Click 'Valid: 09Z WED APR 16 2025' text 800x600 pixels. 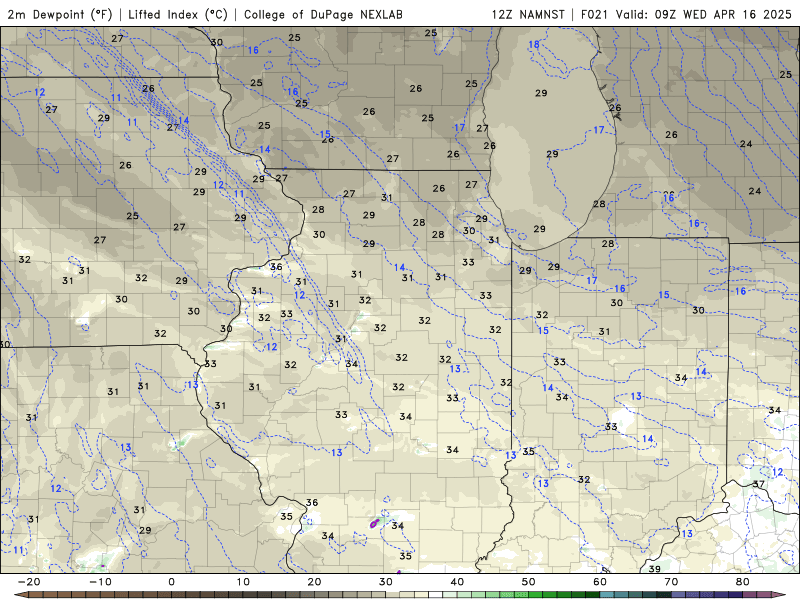point(704,14)
